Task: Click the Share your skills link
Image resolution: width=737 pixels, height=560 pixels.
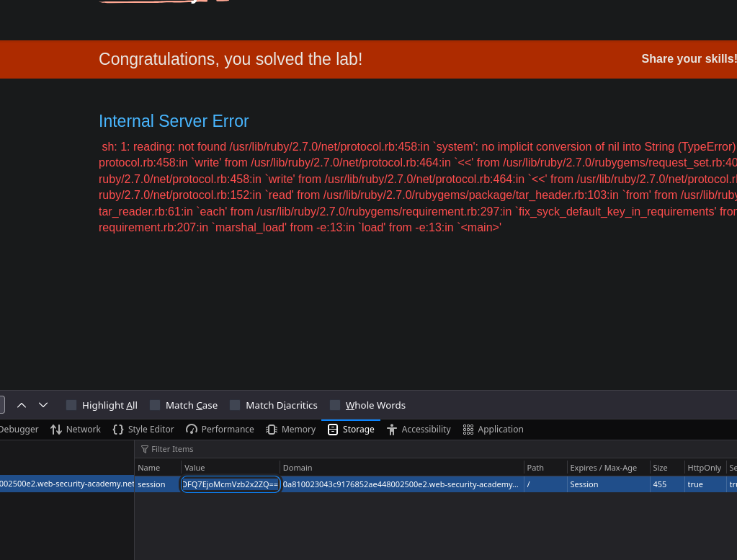Action: 688,59
